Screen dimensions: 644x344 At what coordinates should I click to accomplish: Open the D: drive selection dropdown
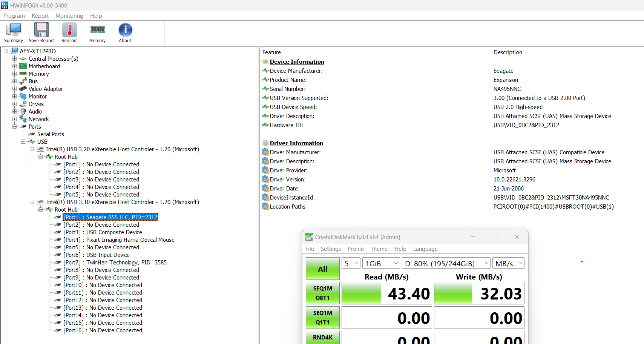(x=446, y=263)
